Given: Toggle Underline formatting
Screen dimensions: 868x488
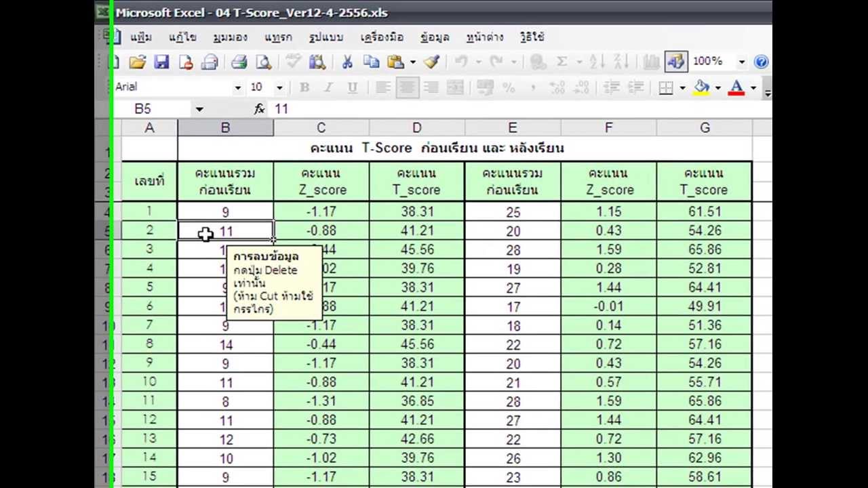Looking at the screenshot, I should [x=352, y=87].
